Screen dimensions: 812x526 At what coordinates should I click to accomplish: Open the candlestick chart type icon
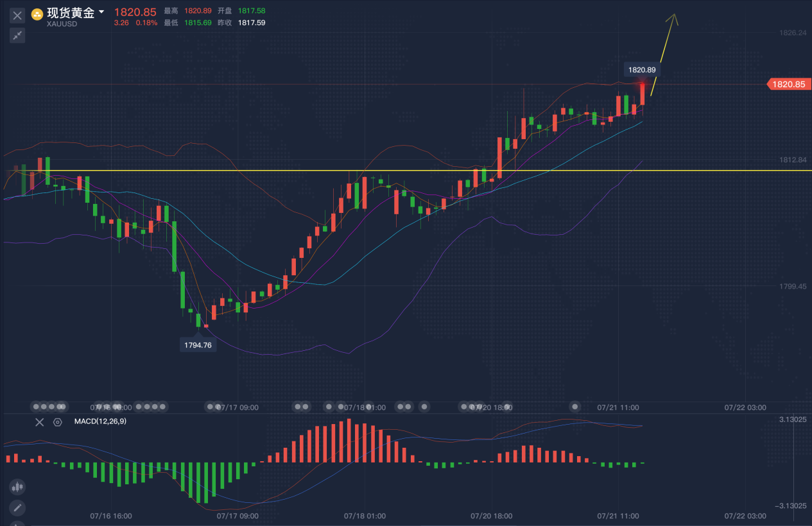(x=17, y=487)
